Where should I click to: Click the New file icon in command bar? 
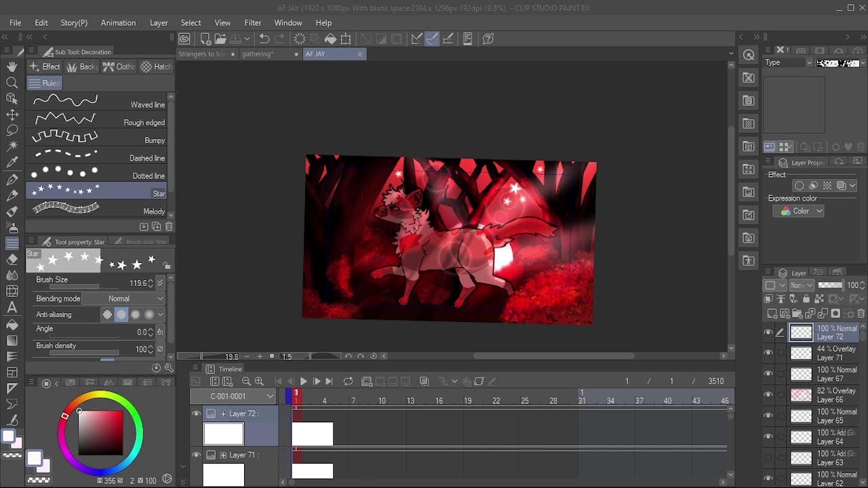pos(205,39)
